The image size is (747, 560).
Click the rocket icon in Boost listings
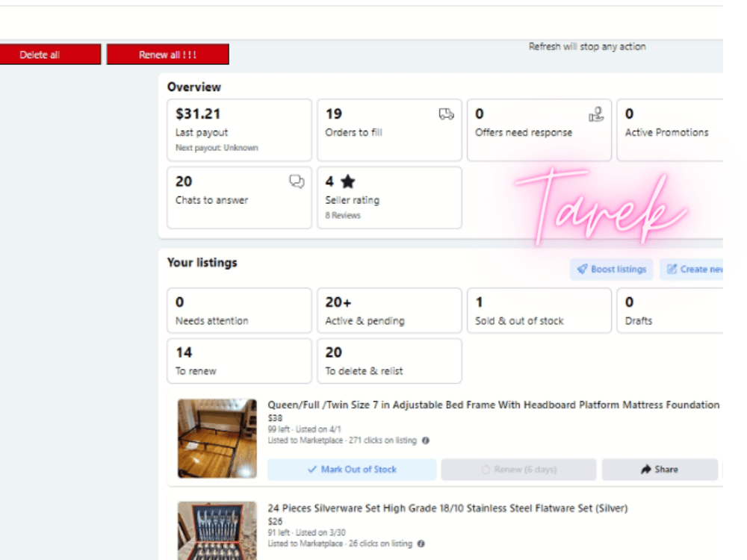pyautogui.click(x=582, y=269)
